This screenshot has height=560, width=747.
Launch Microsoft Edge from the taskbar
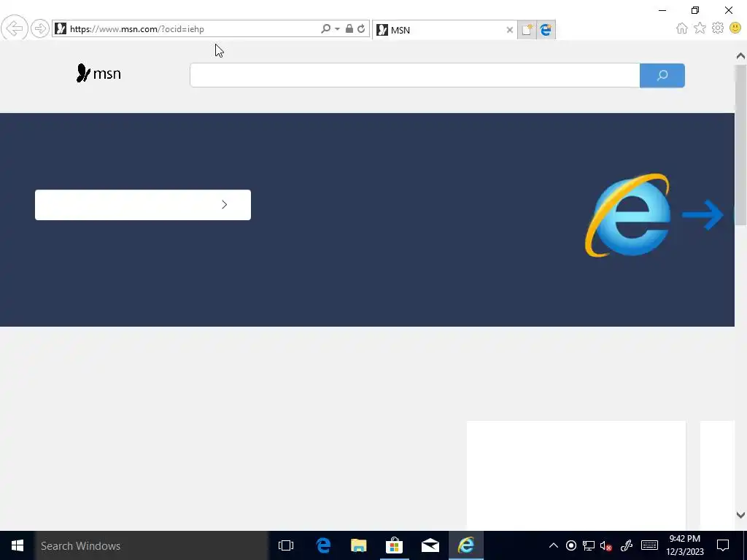[x=323, y=545]
